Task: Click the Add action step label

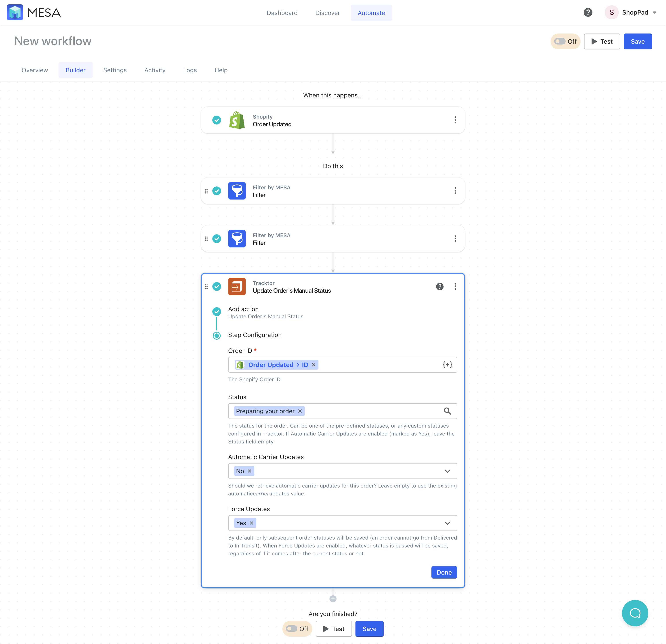Action: [x=243, y=309]
